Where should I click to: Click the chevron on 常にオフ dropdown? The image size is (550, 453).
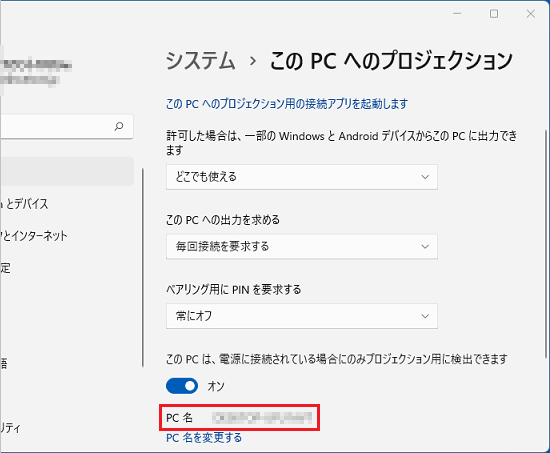[x=425, y=316]
